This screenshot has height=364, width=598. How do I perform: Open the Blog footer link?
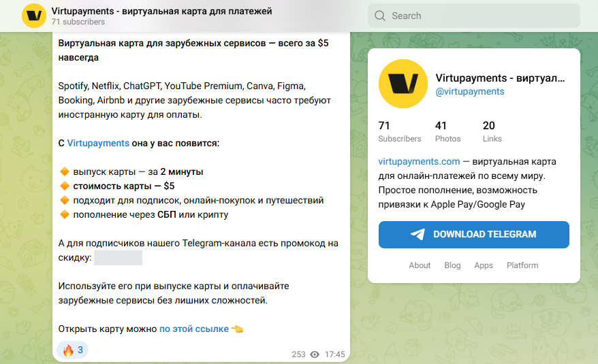(452, 265)
